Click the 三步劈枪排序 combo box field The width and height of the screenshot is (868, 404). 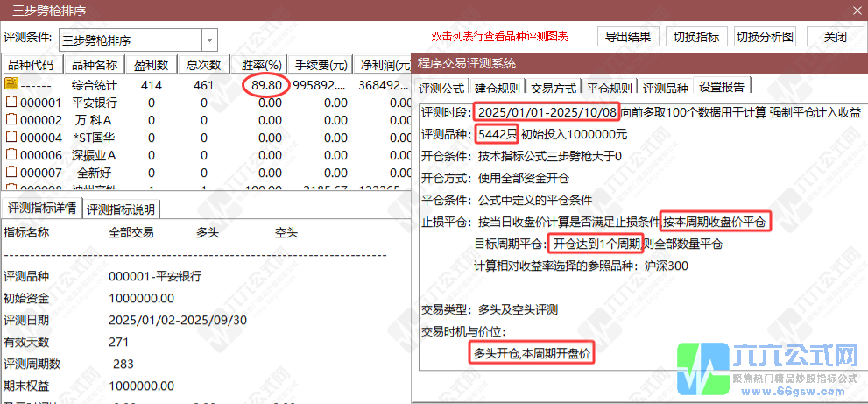click(130, 39)
